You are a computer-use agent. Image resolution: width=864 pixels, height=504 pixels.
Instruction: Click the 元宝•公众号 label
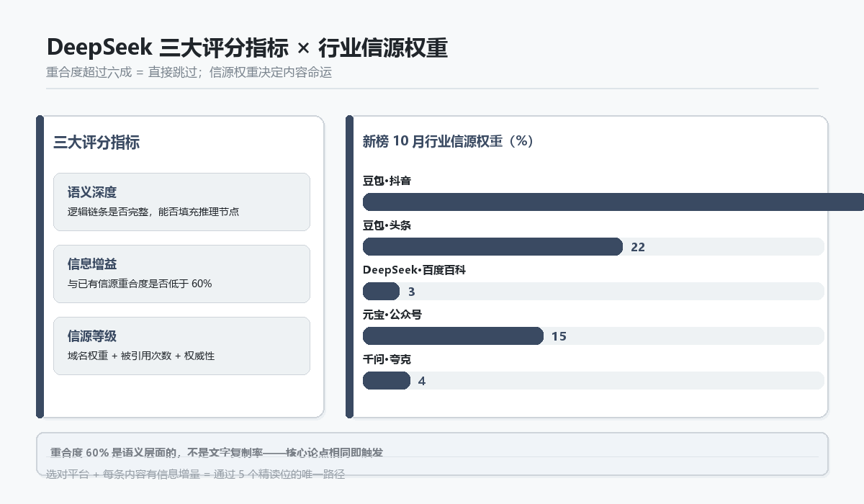392,315
